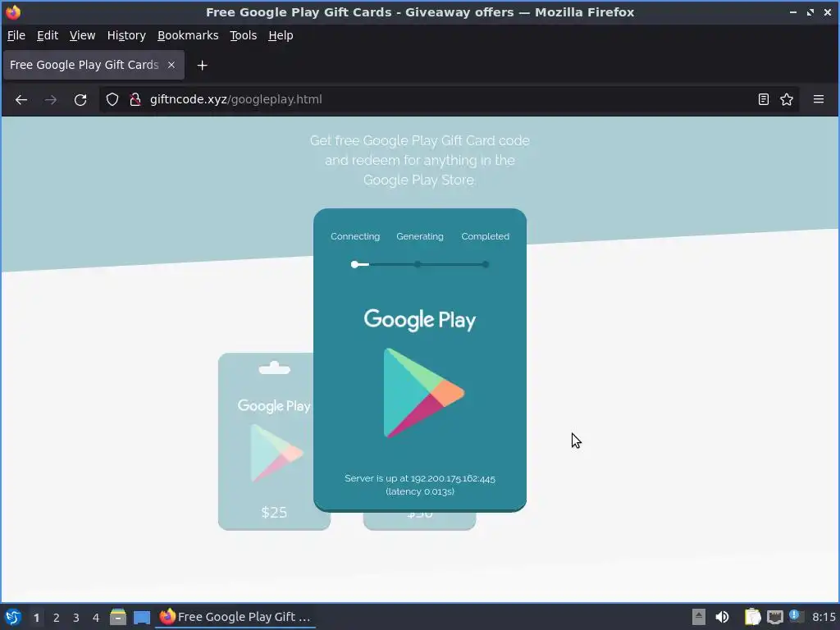Click the Google Play wordmark on the center card
The height and width of the screenshot is (630, 840).
coord(420,320)
